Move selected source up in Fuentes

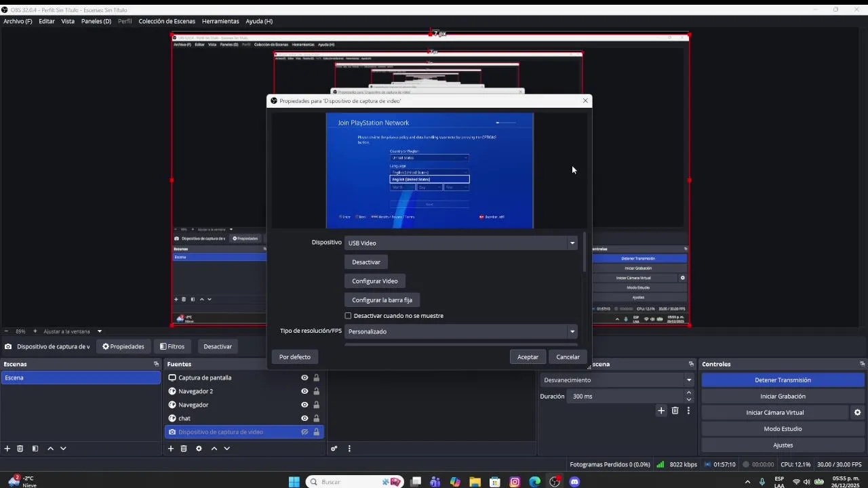pyautogui.click(x=214, y=449)
